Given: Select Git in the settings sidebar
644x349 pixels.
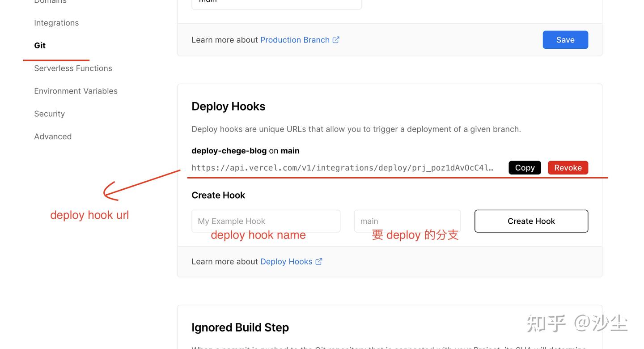Looking at the screenshot, I should coord(40,46).
